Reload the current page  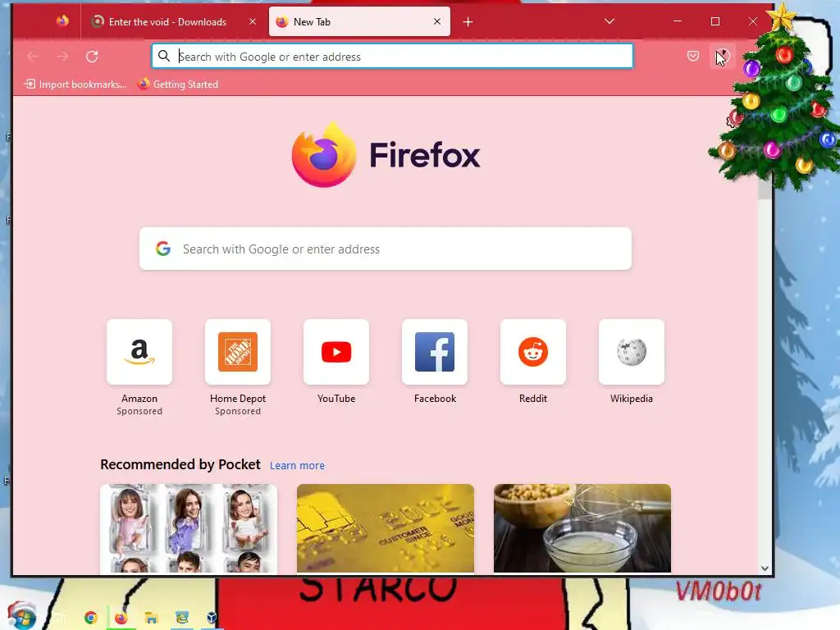coord(92,57)
